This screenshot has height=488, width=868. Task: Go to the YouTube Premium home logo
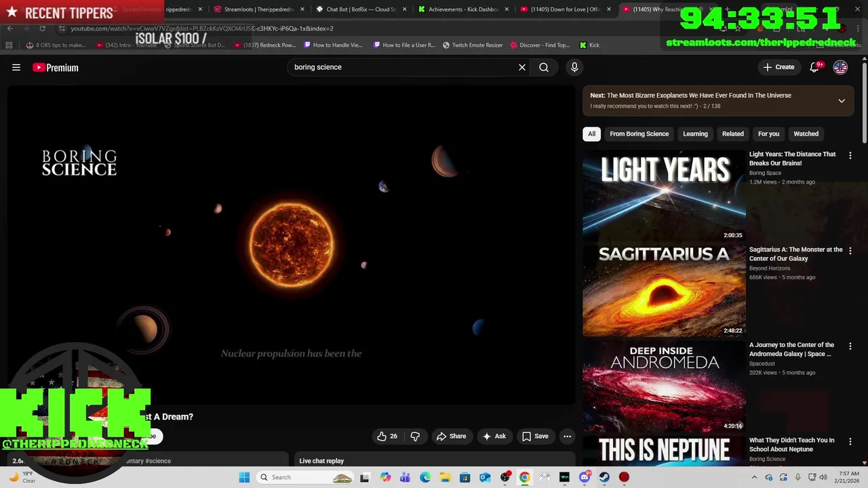coord(56,67)
